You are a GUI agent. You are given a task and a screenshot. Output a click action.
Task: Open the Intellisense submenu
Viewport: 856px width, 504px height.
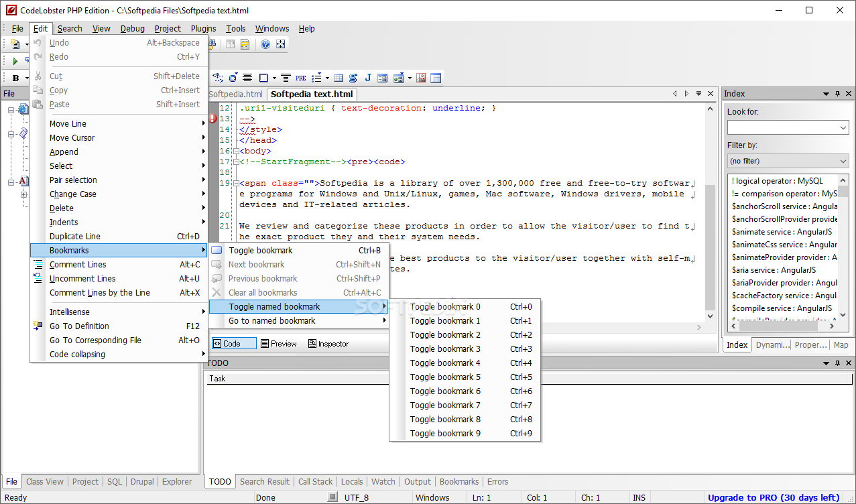point(118,312)
